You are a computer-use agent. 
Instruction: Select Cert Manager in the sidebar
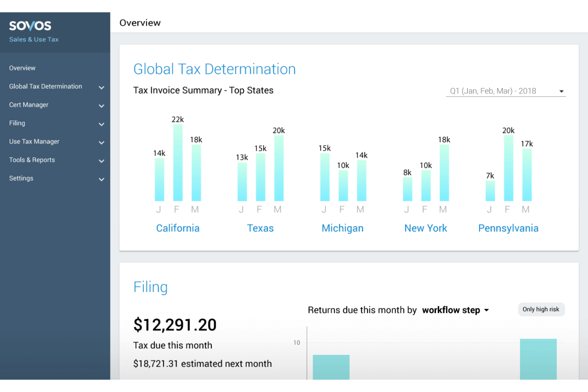(x=29, y=105)
